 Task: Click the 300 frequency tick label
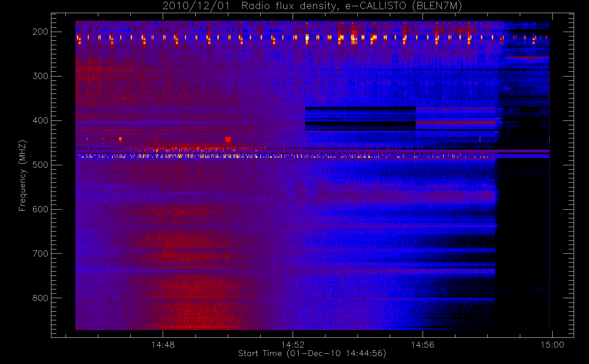(x=40, y=76)
